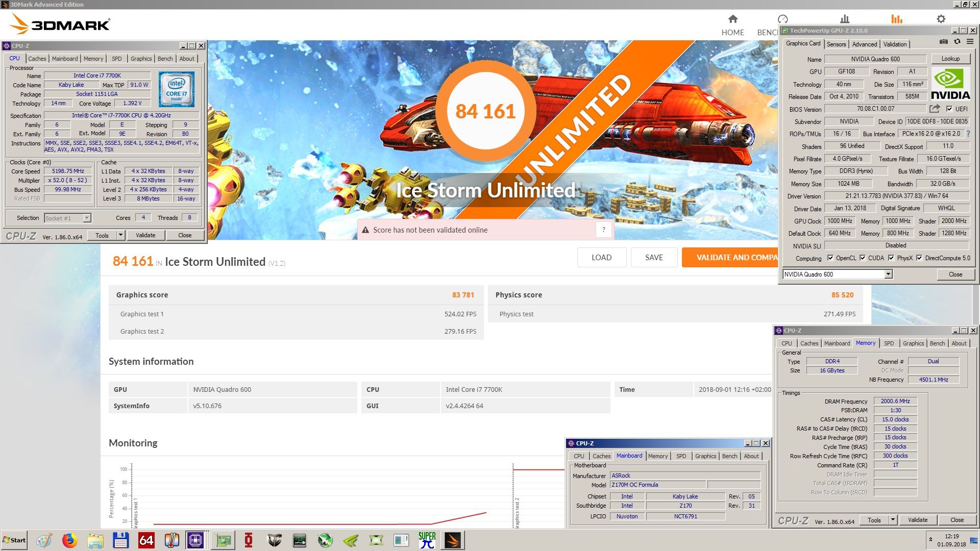Open the Socket #1 selection dropdown
The width and height of the screenshot is (980, 551).
[x=87, y=218]
